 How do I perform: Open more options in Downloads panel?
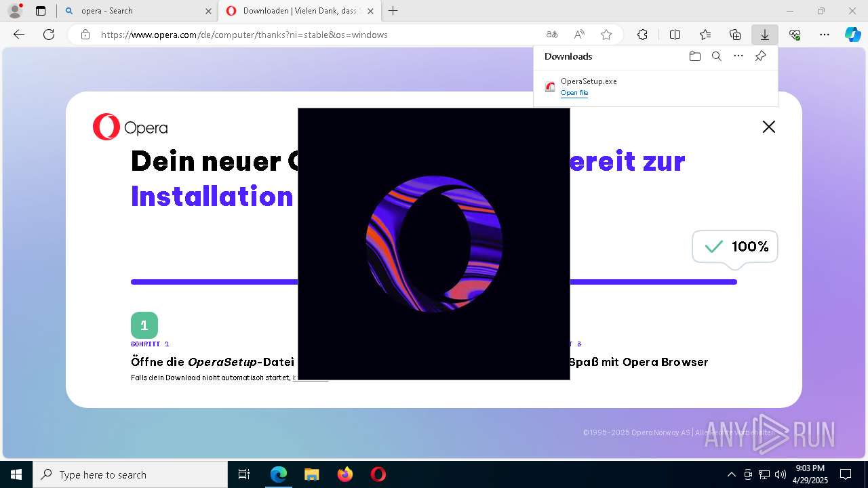[738, 56]
